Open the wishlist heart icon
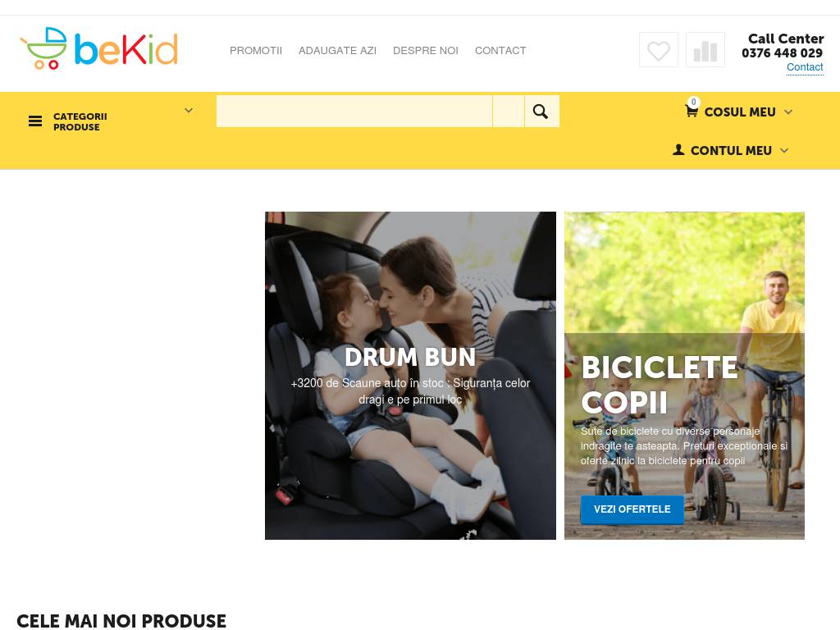The image size is (840, 630). pyautogui.click(x=659, y=50)
